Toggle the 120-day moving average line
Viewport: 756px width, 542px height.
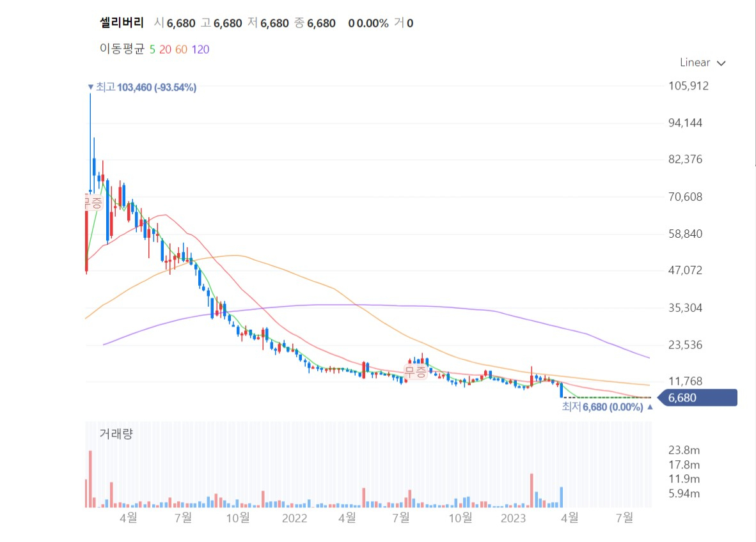pyautogui.click(x=200, y=49)
